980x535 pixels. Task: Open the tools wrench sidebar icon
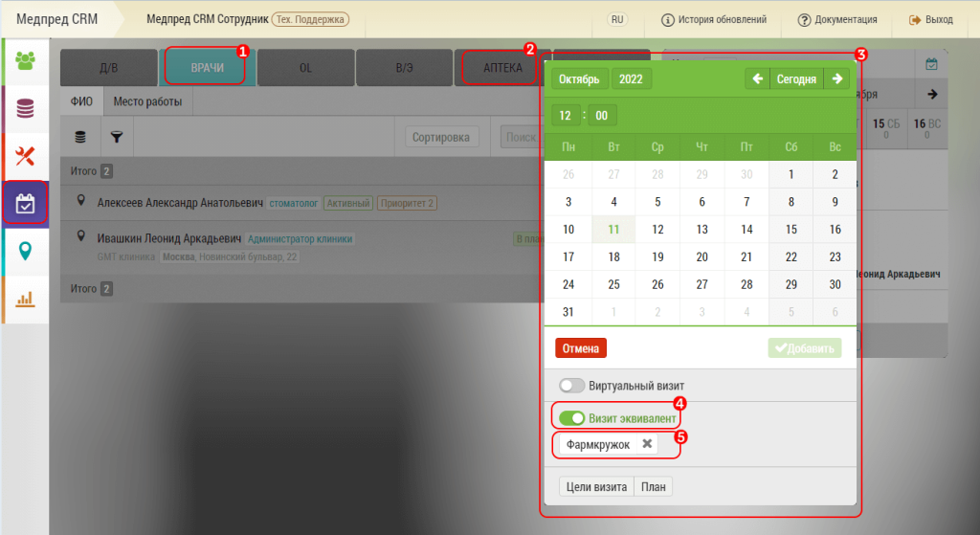[25, 155]
